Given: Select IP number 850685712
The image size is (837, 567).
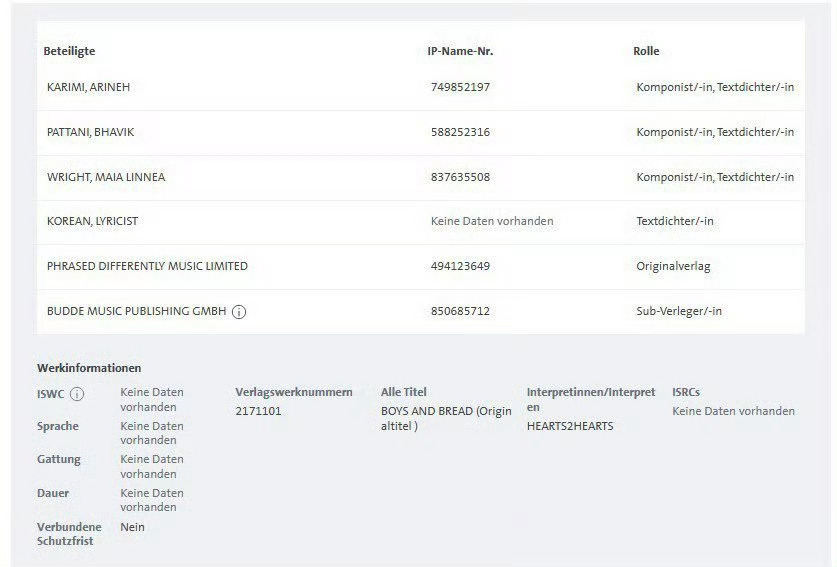Looking at the screenshot, I should pos(460,311).
